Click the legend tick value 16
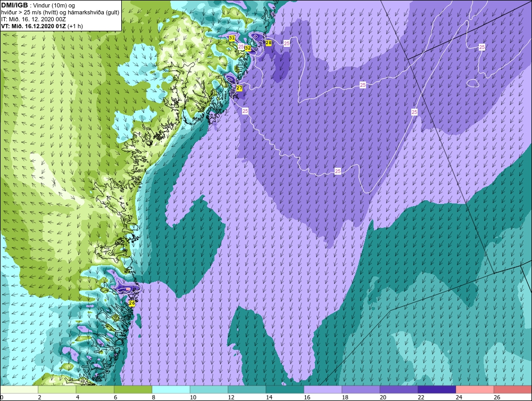Viewport: 532px width, 401px height. tap(307, 397)
